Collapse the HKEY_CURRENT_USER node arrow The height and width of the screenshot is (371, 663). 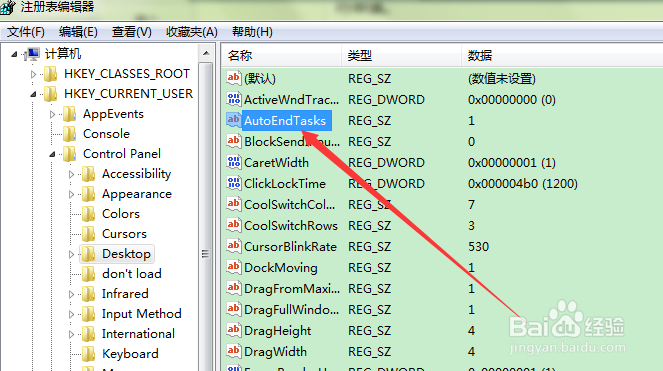33,94
